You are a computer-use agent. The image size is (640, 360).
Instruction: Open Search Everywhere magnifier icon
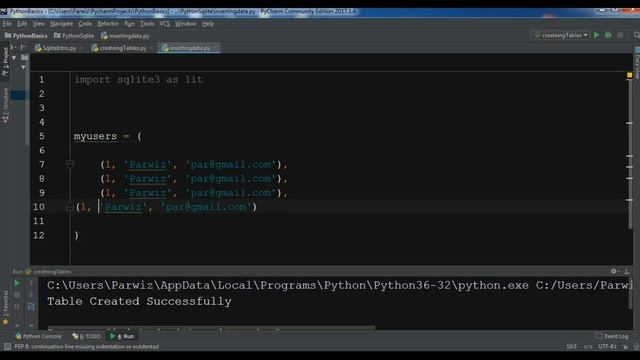coord(636,36)
